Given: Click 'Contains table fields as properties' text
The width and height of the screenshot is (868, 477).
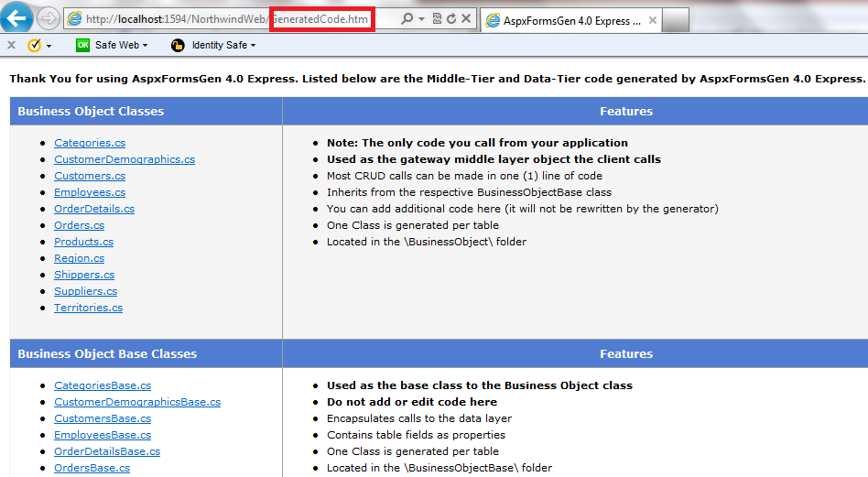Looking at the screenshot, I should (x=417, y=435).
